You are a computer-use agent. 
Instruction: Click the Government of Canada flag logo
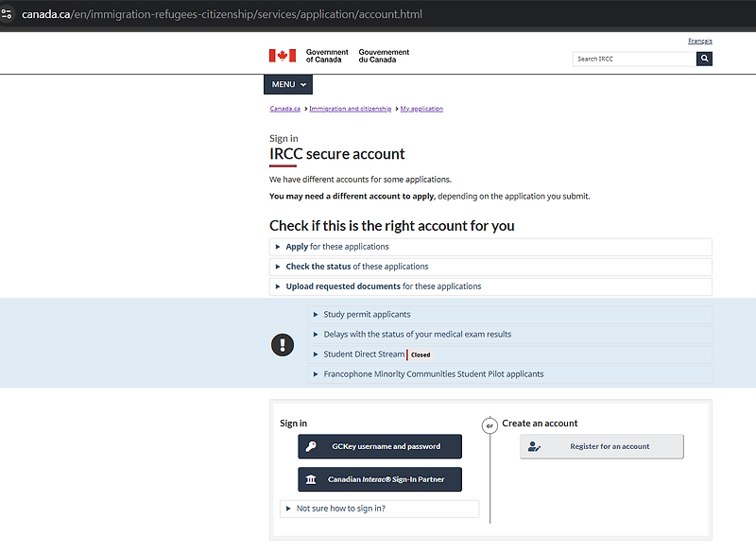click(283, 56)
